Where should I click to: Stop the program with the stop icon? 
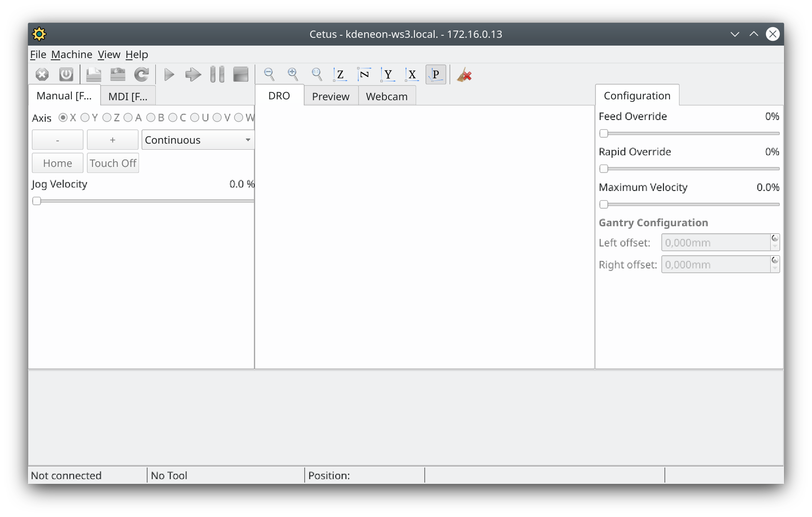click(241, 74)
